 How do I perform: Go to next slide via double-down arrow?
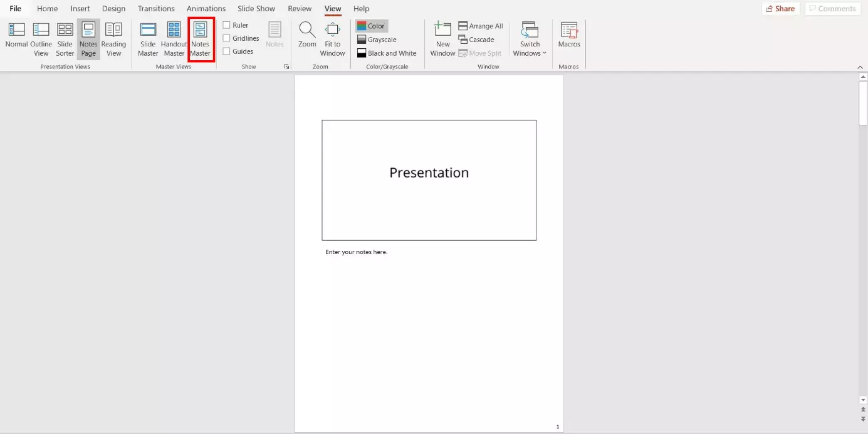pyautogui.click(x=863, y=419)
